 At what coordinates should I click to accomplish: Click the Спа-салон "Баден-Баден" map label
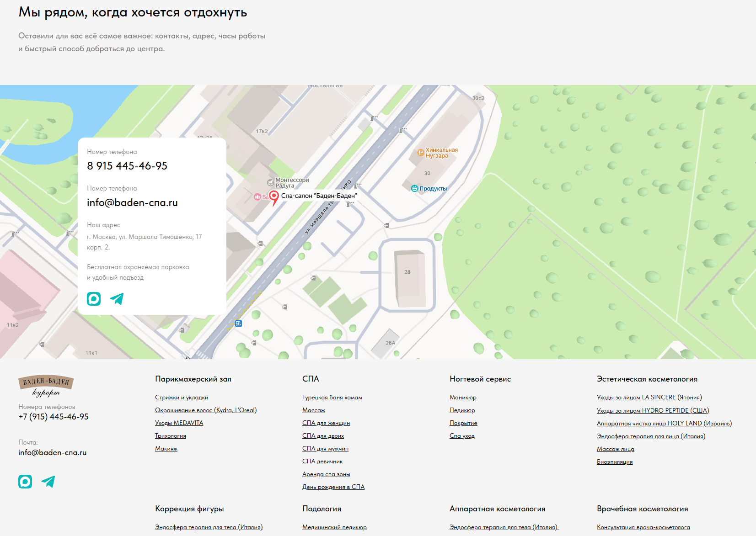pos(319,196)
